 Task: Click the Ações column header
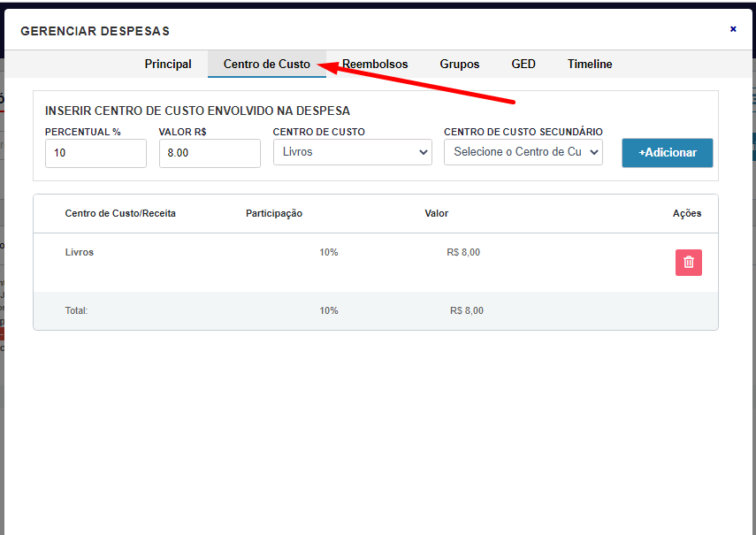click(x=687, y=213)
